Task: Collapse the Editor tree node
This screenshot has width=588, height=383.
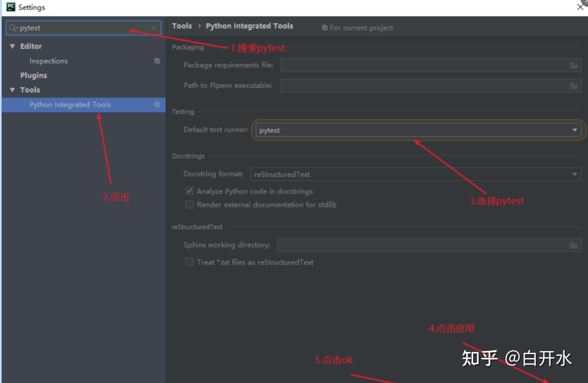Action: pyautogui.click(x=12, y=46)
